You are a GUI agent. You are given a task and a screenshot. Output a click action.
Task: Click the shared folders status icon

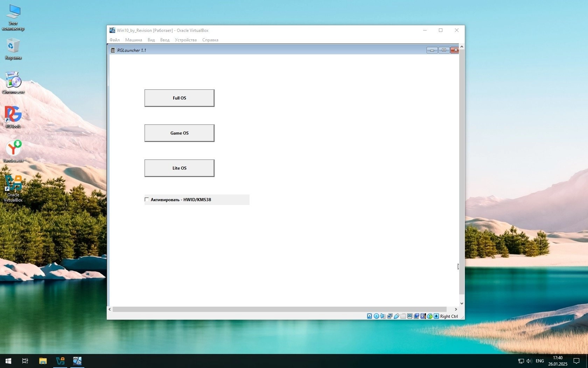403,316
